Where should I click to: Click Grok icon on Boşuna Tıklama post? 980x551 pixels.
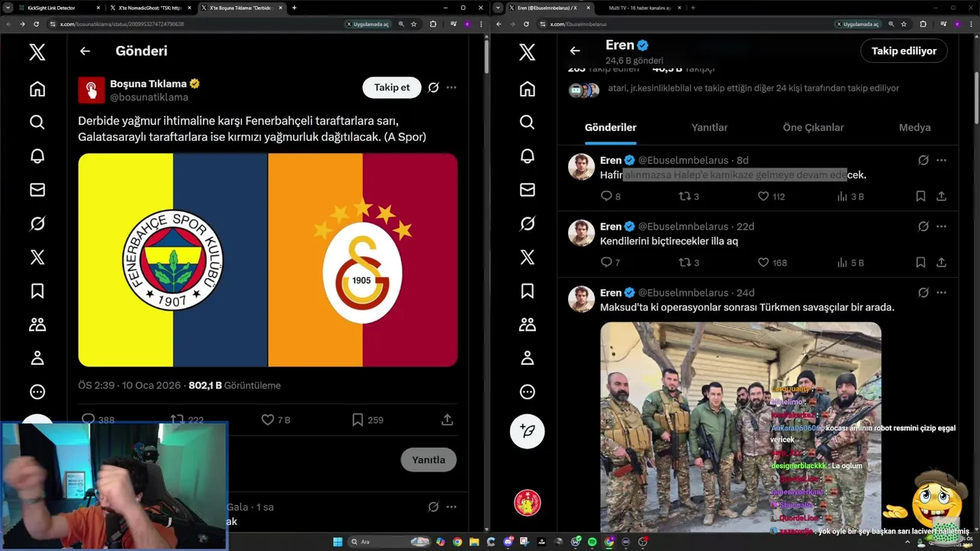433,87
